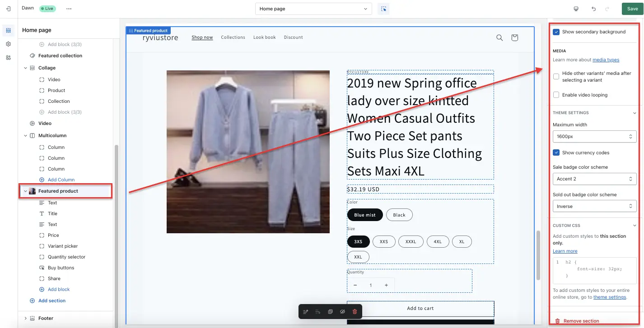Click the Save button

(x=632, y=8)
